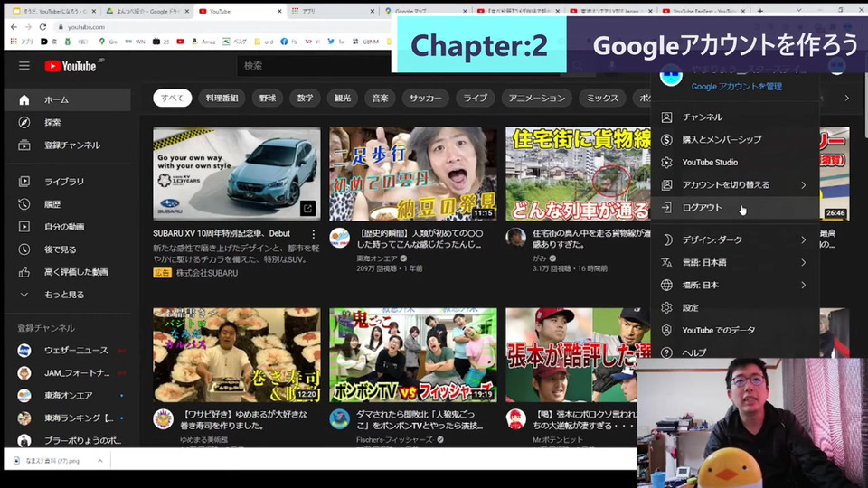Open Explore (探索) in sidebar

(x=68, y=122)
